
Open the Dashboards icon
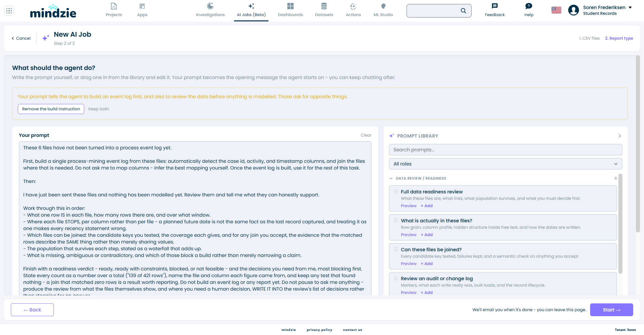290,6
